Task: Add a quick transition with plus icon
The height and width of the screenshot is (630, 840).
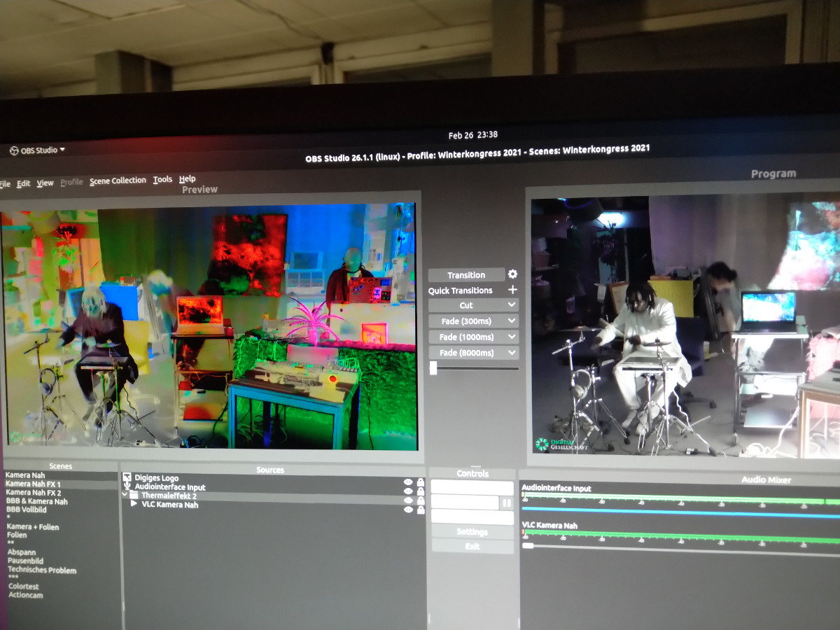Action: pos(512,290)
